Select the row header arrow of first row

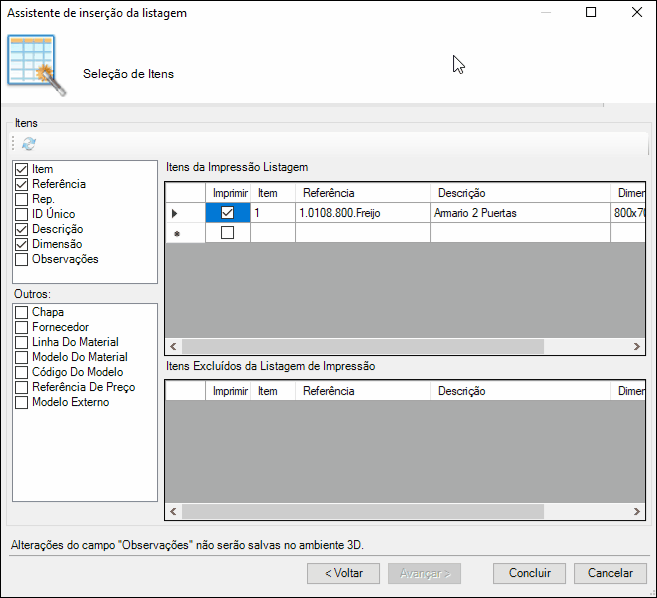(185, 213)
